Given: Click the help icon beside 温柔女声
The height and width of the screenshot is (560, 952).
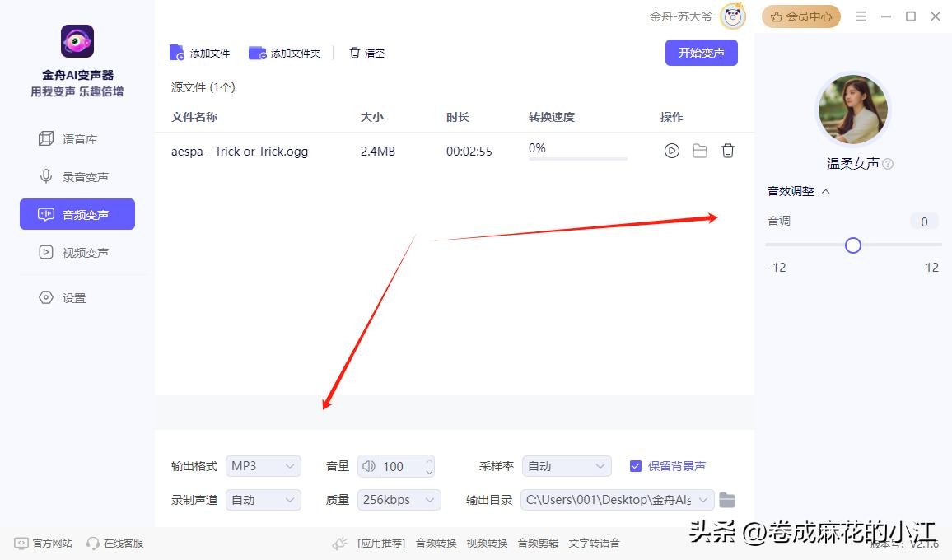Looking at the screenshot, I should [888, 164].
